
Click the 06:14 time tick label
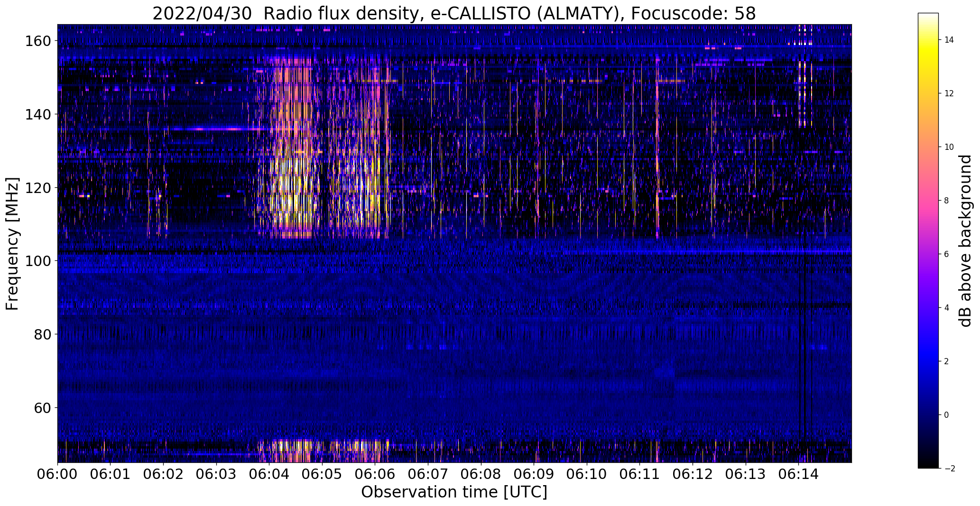[798, 473]
